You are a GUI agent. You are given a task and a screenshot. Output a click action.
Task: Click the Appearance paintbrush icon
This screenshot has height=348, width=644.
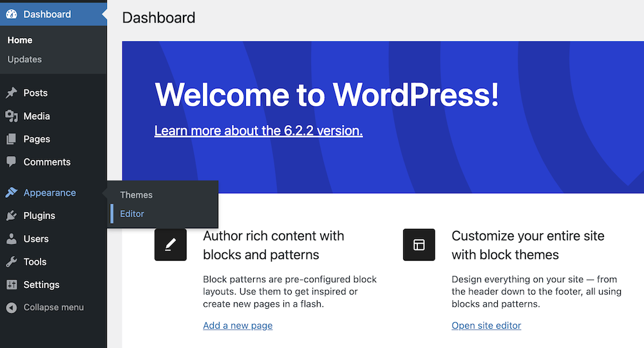pyautogui.click(x=12, y=192)
